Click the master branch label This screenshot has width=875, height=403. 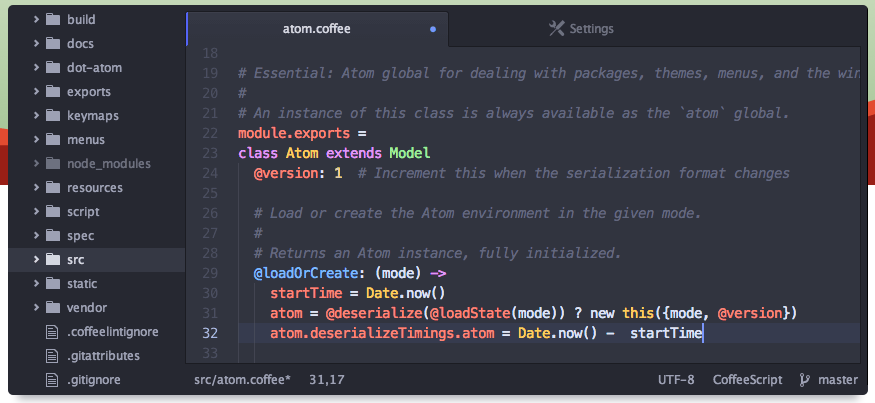pyautogui.click(x=838, y=380)
